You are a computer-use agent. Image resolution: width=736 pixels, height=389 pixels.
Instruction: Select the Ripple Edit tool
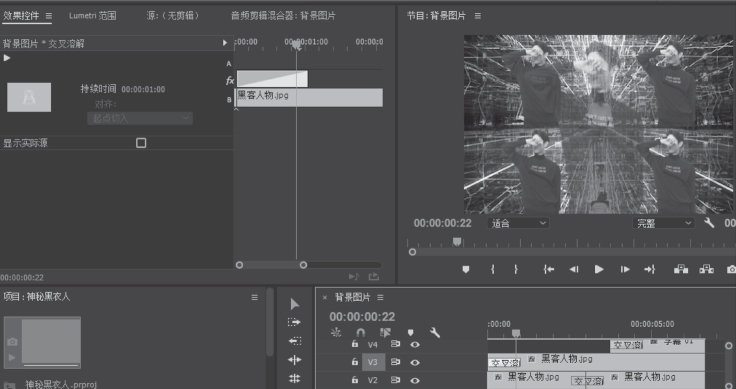click(x=294, y=360)
